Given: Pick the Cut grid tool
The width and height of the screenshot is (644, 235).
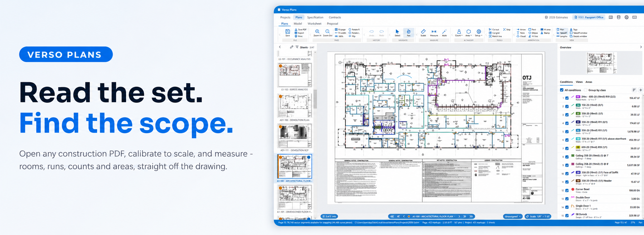Looking at the screenshot, I should [x=494, y=33].
